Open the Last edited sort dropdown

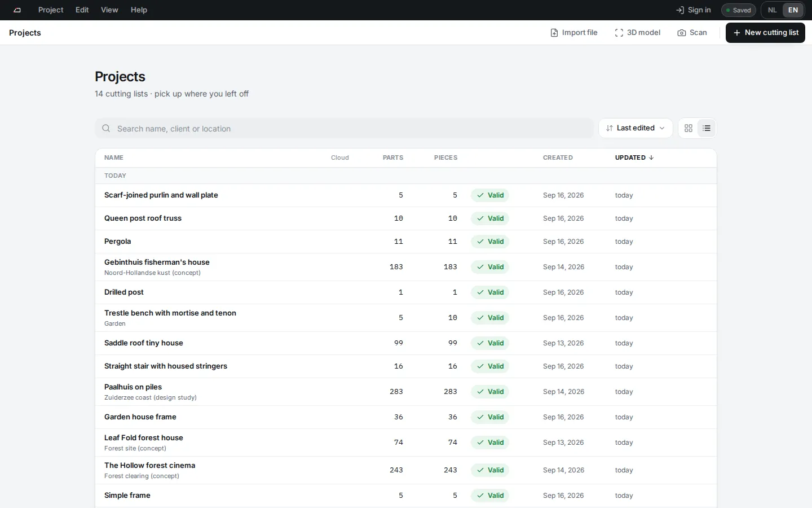(x=636, y=128)
